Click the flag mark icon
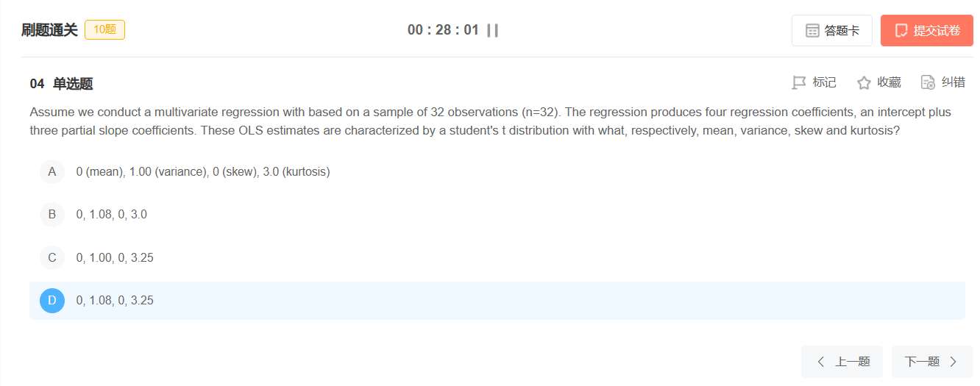 (x=798, y=82)
